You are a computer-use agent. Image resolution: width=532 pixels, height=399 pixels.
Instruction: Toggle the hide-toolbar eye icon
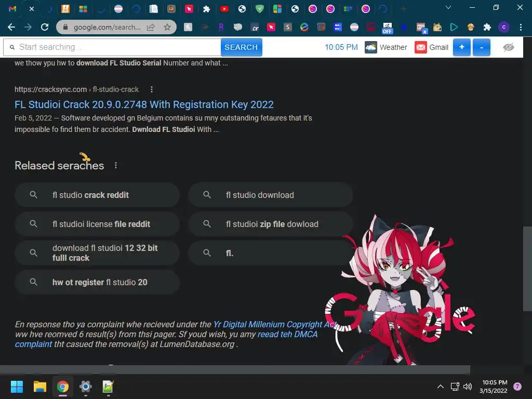pos(508,47)
